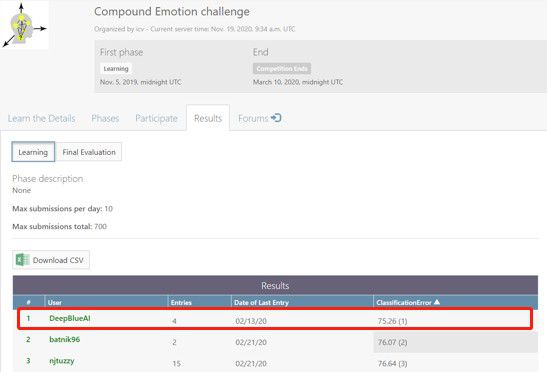Click the Forums sign-in arrow icon
The image size is (547, 375).
click(276, 118)
